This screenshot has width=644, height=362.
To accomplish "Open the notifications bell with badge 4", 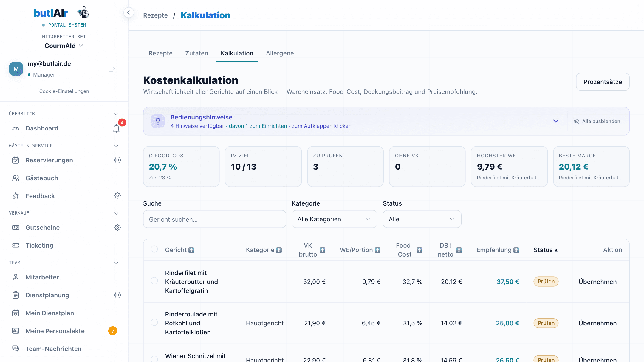I will (x=116, y=128).
